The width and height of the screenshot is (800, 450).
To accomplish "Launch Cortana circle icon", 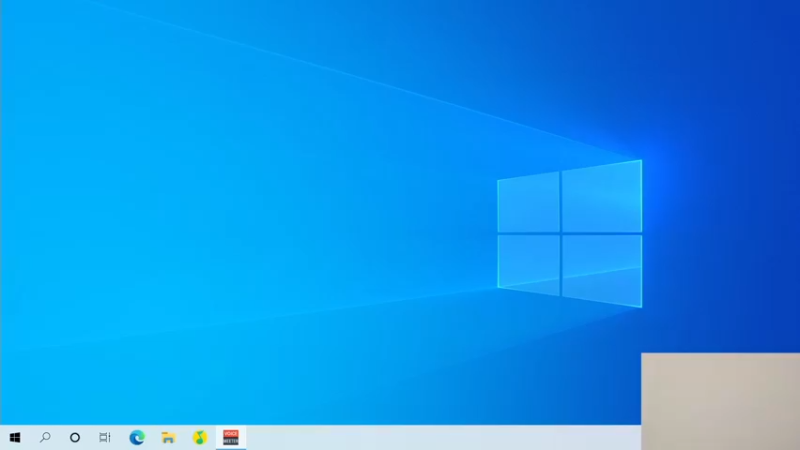I will (75, 437).
